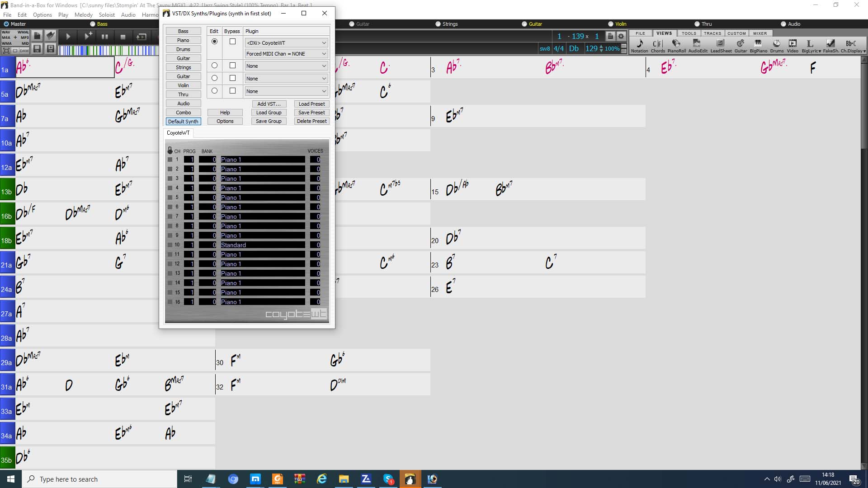The width and height of the screenshot is (868, 488).
Task: Open Chrome from the taskbar
Action: (x=233, y=479)
